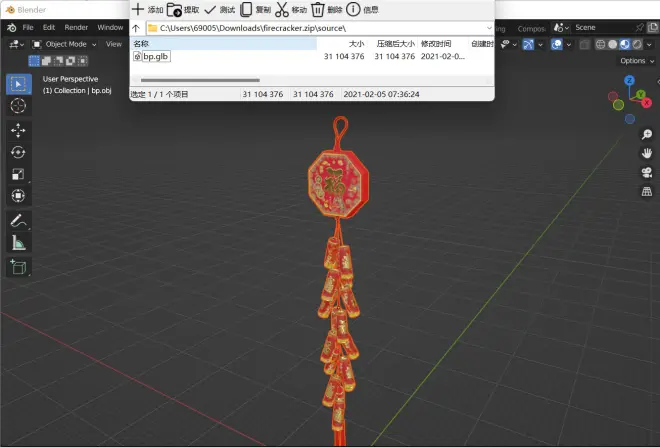Select the Add Cube tool
The image size is (660, 447).
pyautogui.click(x=18, y=267)
